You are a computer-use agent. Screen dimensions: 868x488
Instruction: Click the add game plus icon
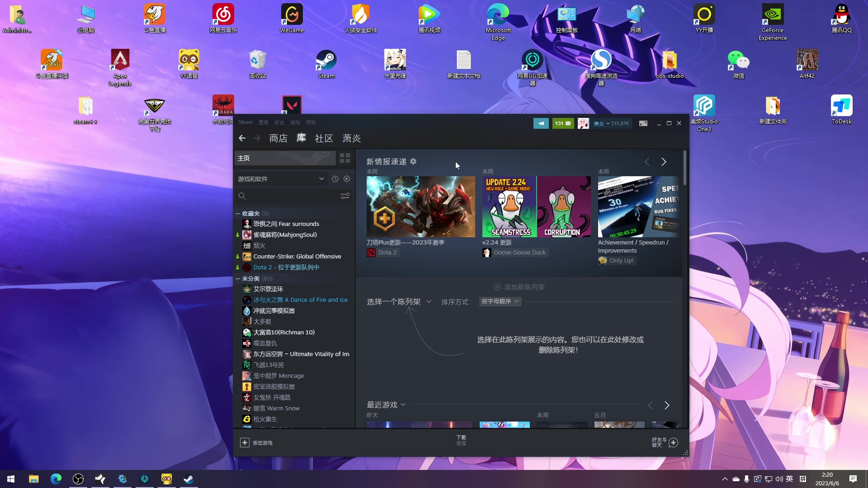(x=245, y=443)
